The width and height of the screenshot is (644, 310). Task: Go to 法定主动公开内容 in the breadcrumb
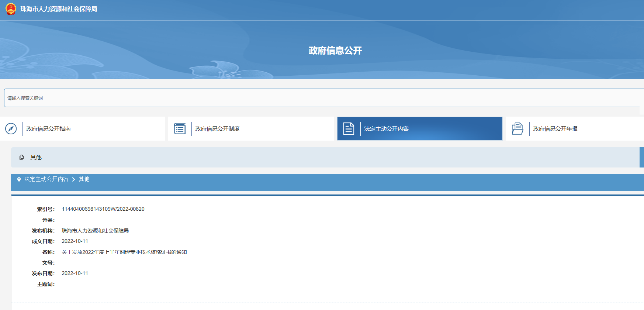pyautogui.click(x=46, y=179)
